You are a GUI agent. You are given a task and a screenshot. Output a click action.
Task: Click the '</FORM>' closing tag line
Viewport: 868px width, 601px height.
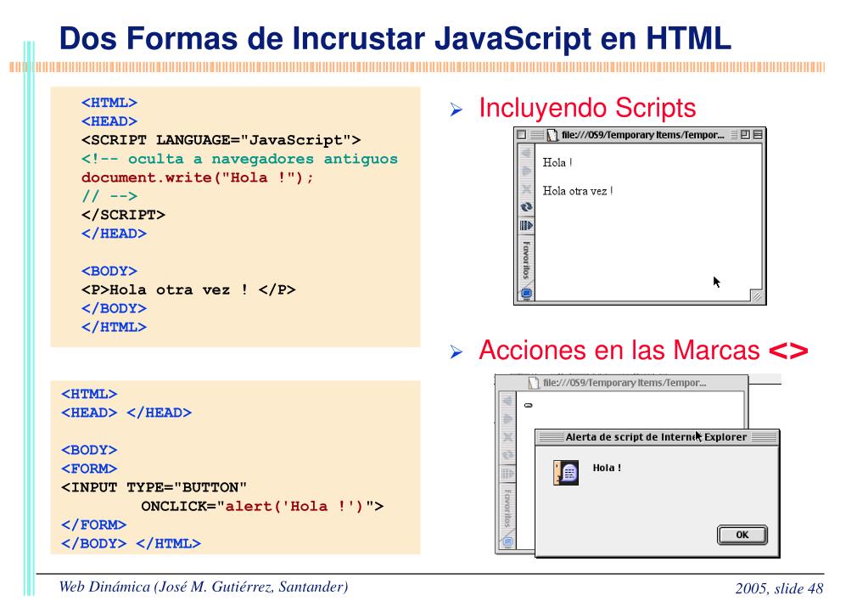[93, 525]
